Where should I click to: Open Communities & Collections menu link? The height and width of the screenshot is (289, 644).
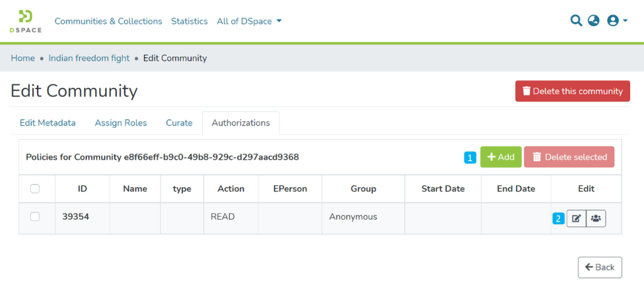tap(108, 21)
